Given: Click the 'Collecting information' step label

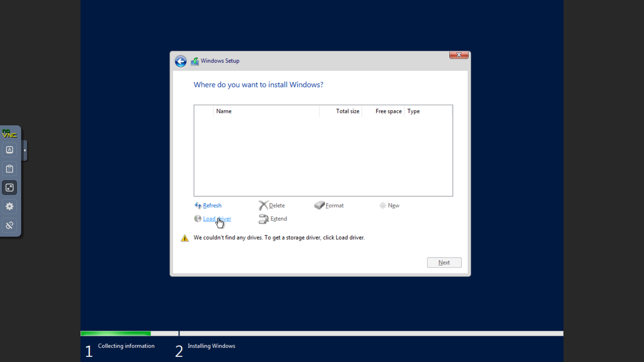Looking at the screenshot, I should 126,346.
